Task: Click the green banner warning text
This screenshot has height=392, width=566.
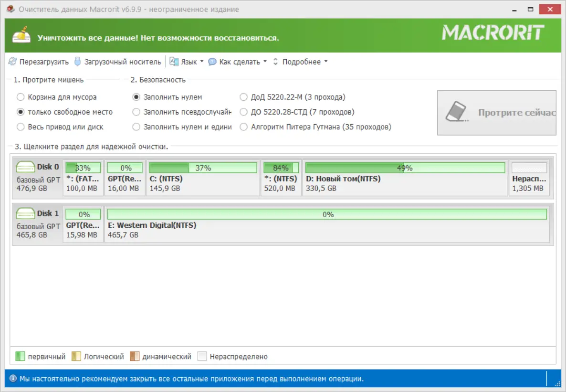Action: click(x=158, y=38)
